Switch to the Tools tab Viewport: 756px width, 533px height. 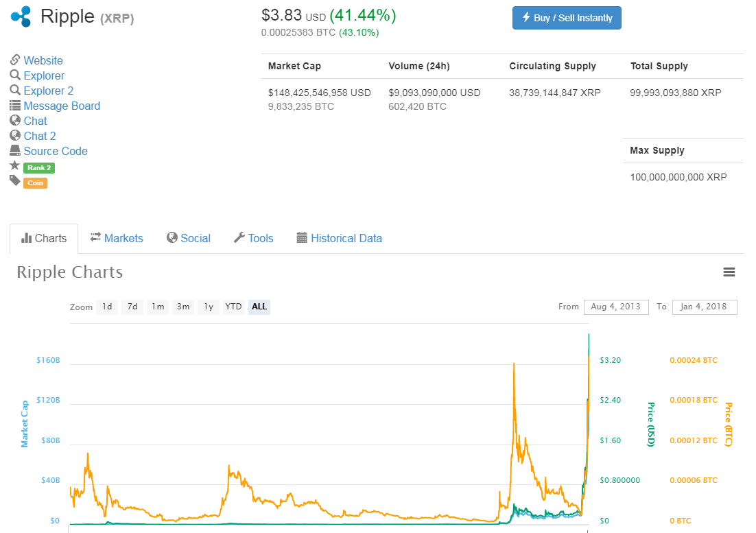254,238
